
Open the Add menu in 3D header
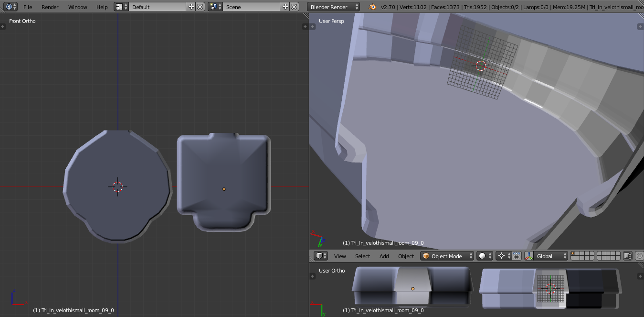384,256
